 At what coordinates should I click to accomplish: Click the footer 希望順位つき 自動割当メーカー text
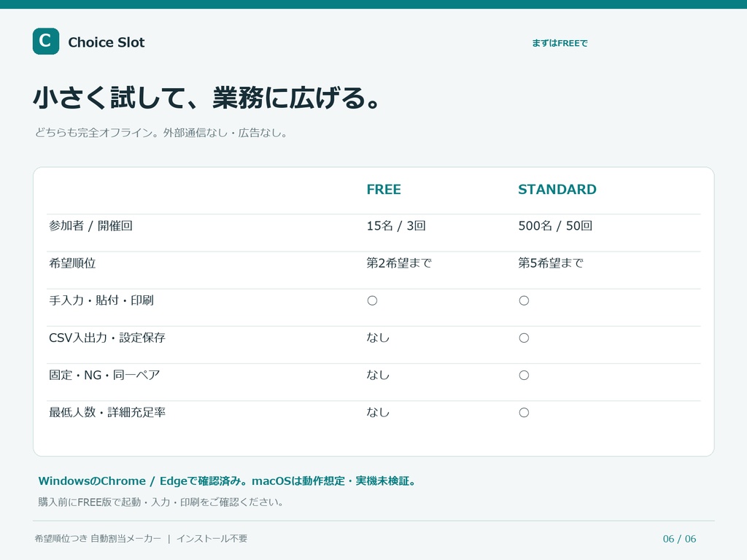98,539
